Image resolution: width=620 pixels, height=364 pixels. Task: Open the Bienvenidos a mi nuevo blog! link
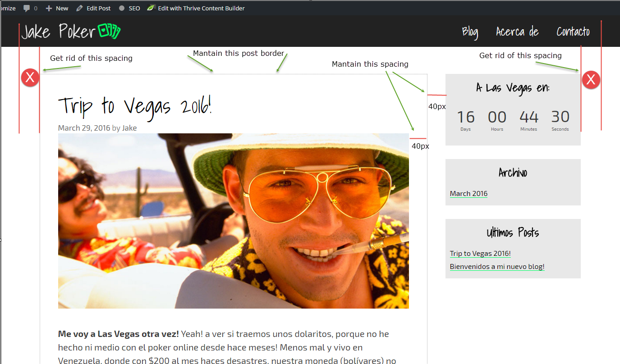coord(497,267)
